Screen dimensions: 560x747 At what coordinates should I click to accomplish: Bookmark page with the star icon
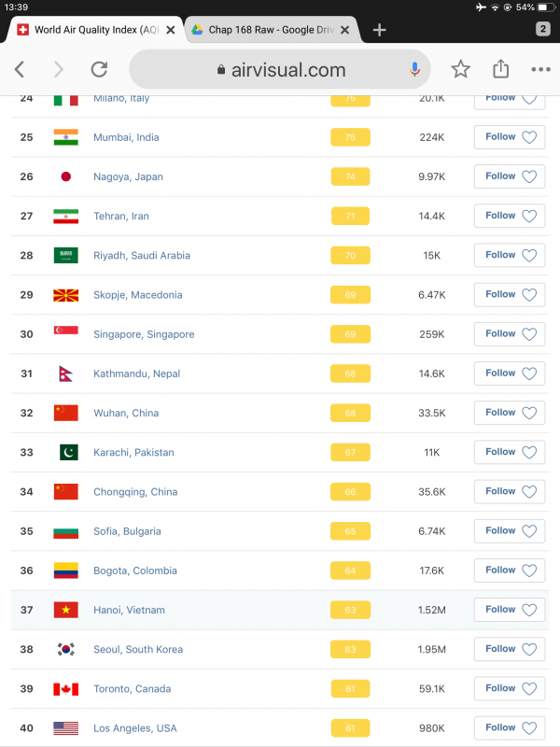click(x=460, y=69)
